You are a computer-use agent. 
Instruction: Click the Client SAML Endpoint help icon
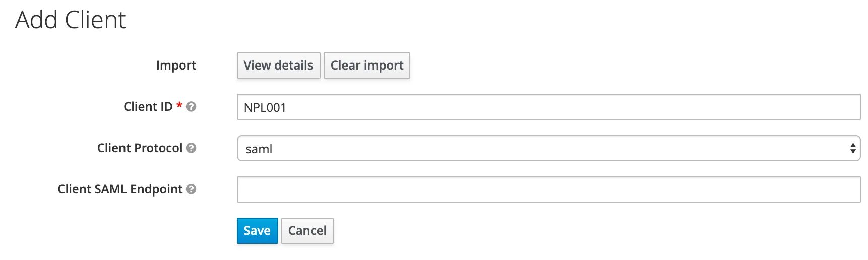[191, 189]
